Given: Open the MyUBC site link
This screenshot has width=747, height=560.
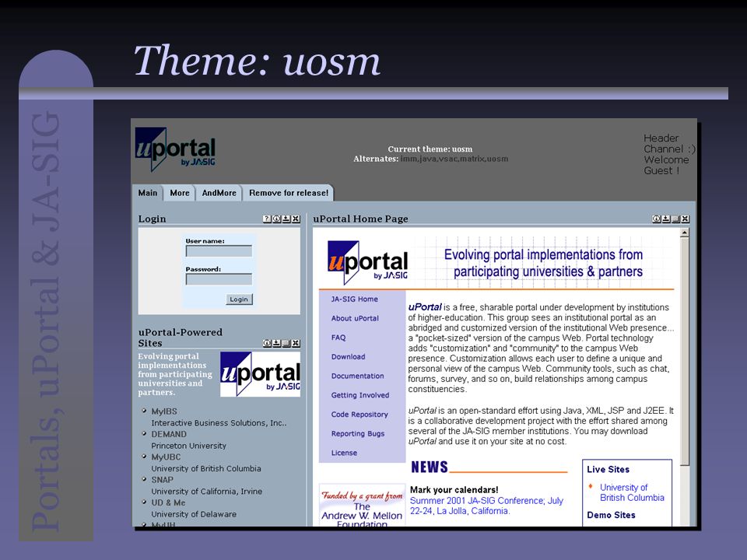Looking at the screenshot, I should [x=166, y=457].
